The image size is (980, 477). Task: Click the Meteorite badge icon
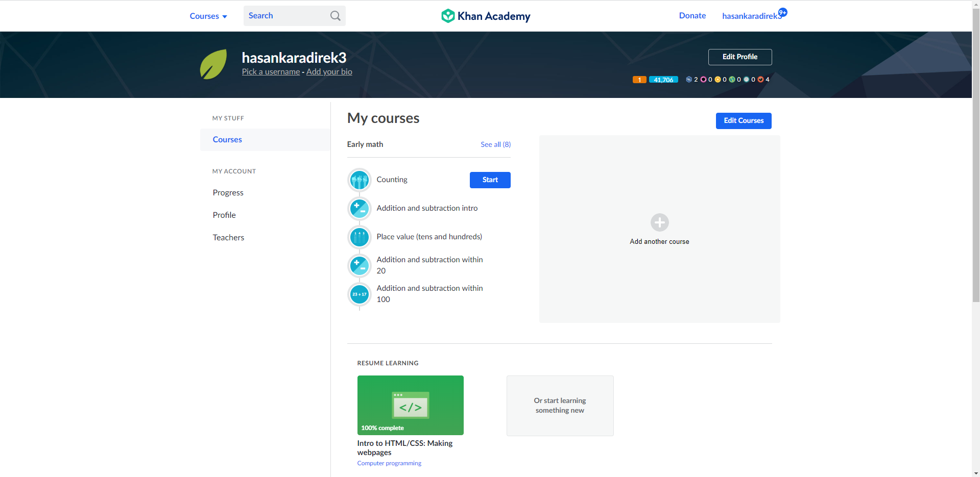(760, 79)
